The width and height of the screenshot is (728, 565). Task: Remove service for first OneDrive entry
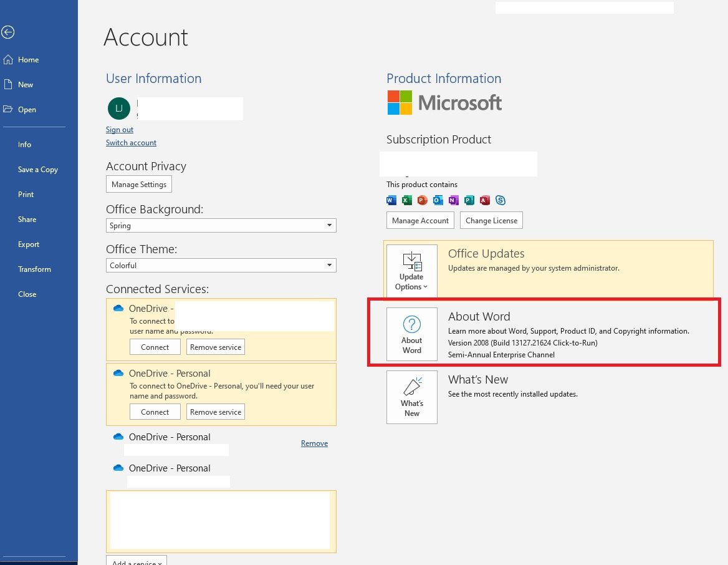pos(216,347)
